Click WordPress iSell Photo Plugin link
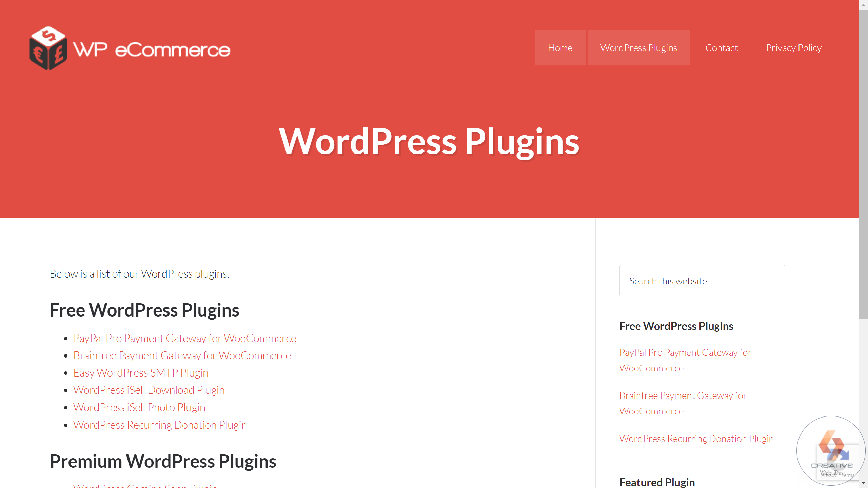The image size is (868, 488). coord(139,406)
